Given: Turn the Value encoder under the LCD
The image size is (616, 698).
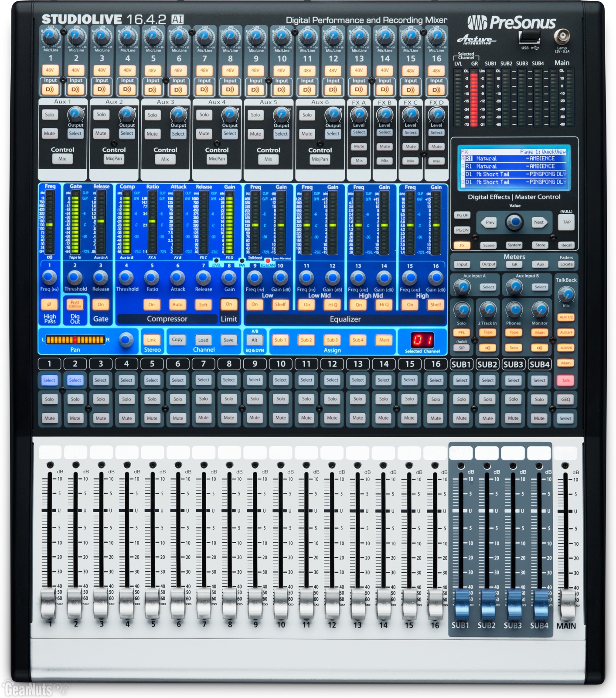Looking at the screenshot, I should [515, 222].
